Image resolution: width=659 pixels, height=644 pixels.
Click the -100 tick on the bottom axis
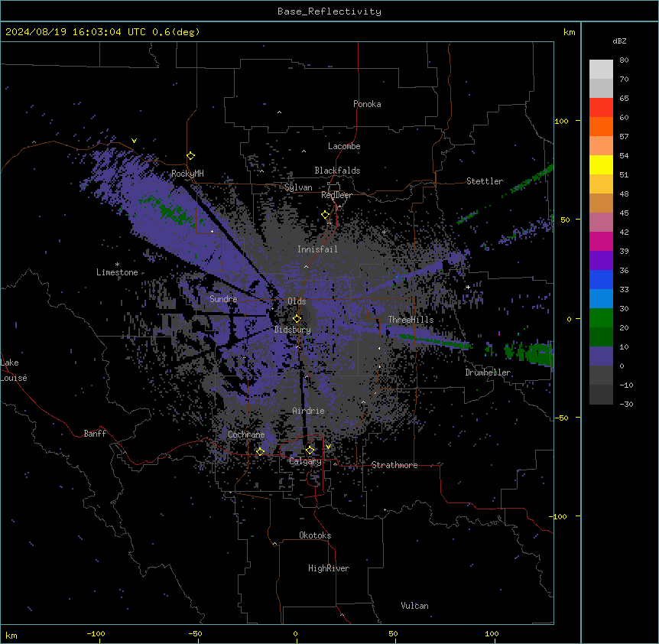point(96,634)
